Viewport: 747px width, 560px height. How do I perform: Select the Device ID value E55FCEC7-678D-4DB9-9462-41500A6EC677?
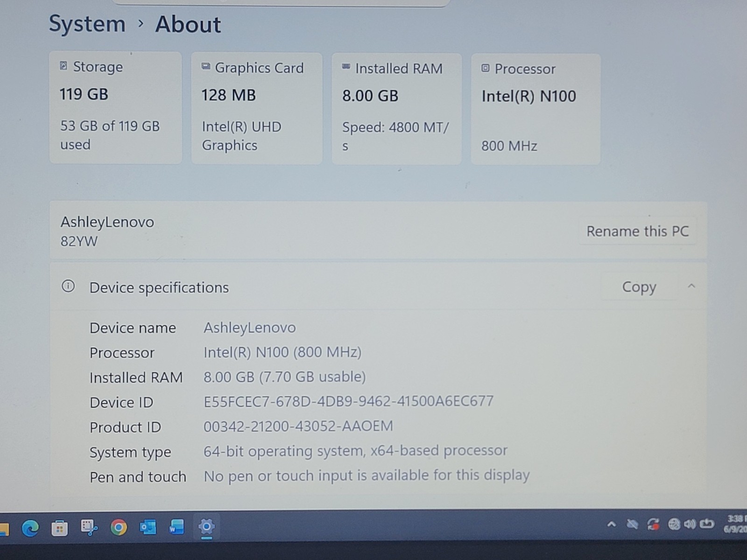348,401
